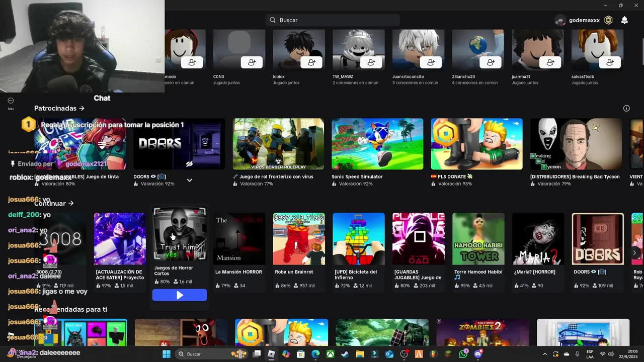Screen dimensions: 644x362
Task: Click the Roblox Buscar search field
Action: 333,20
